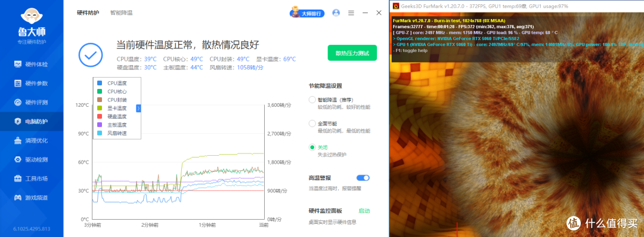Open 工具市场 in the sidebar
The width and height of the screenshot is (644, 237).
tap(32, 178)
